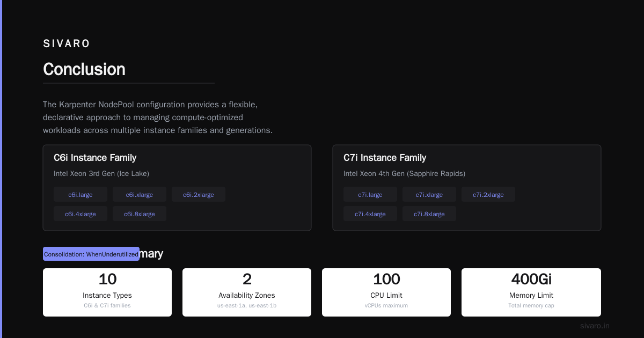Viewport: 644px width, 338px height.
Task: Click the c7i.xlarge chip
Action: [429, 195]
